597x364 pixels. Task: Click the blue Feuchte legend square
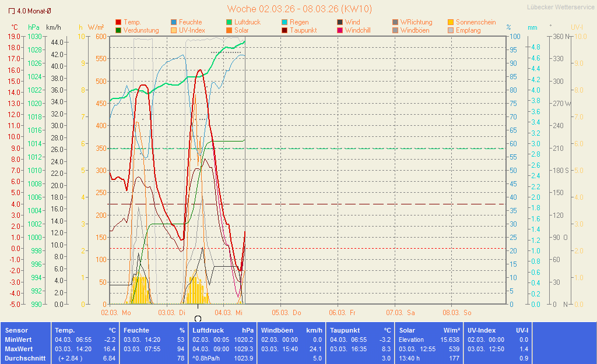point(174,22)
